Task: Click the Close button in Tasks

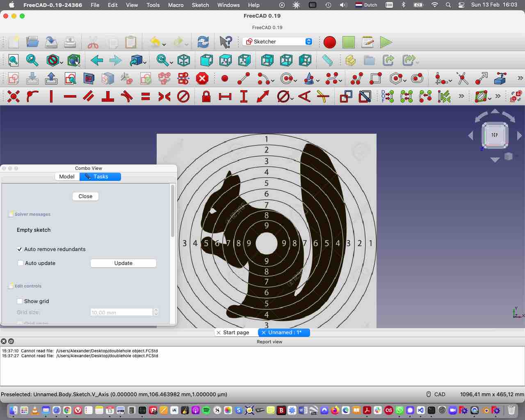Action: coord(85,196)
